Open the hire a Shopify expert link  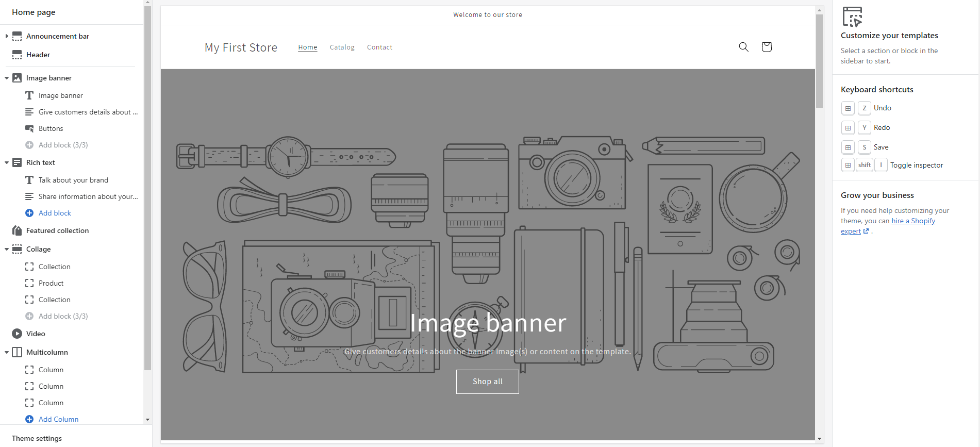888,226
